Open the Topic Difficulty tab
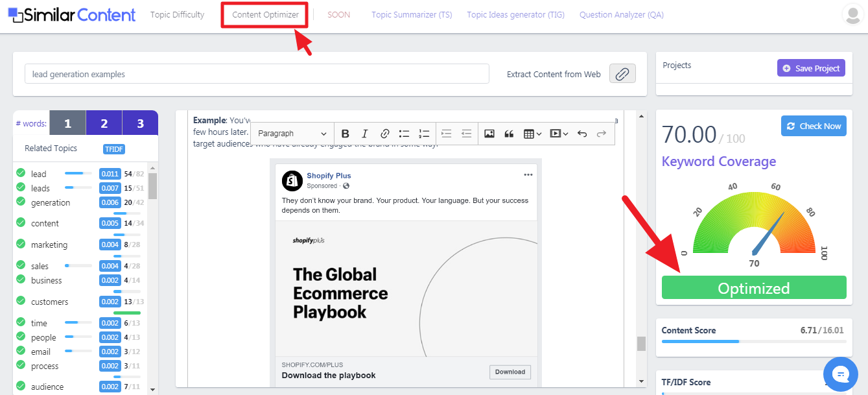 click(x=177, y=14)
